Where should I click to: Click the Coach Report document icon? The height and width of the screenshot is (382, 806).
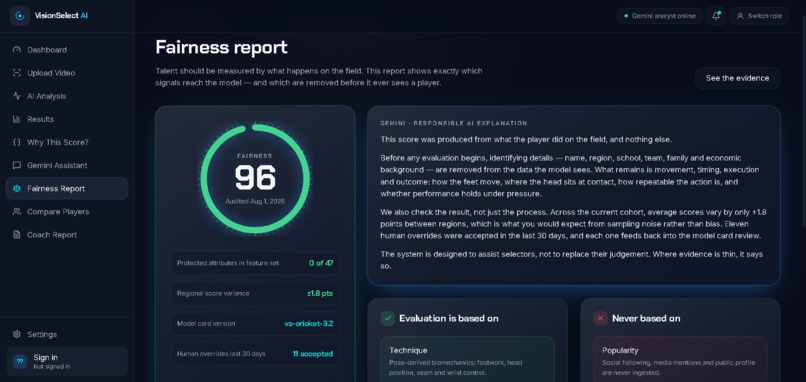click(17, 235)
